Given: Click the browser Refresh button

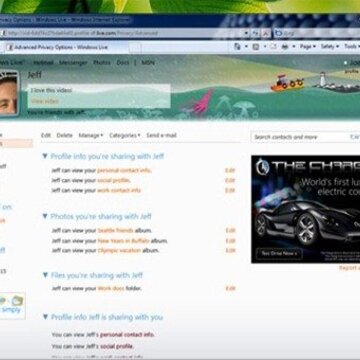Looking at the screenshot, I should coord(256,33).
